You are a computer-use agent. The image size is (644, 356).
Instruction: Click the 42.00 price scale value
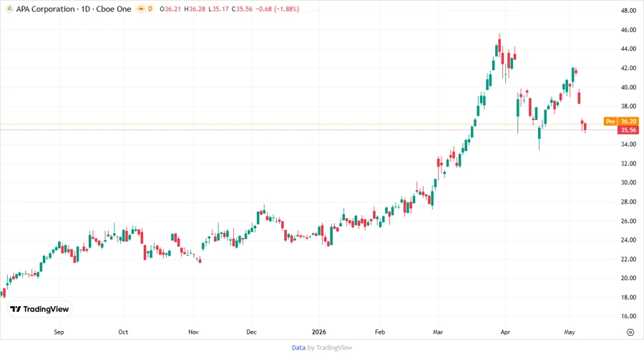[x=628, y=68]
